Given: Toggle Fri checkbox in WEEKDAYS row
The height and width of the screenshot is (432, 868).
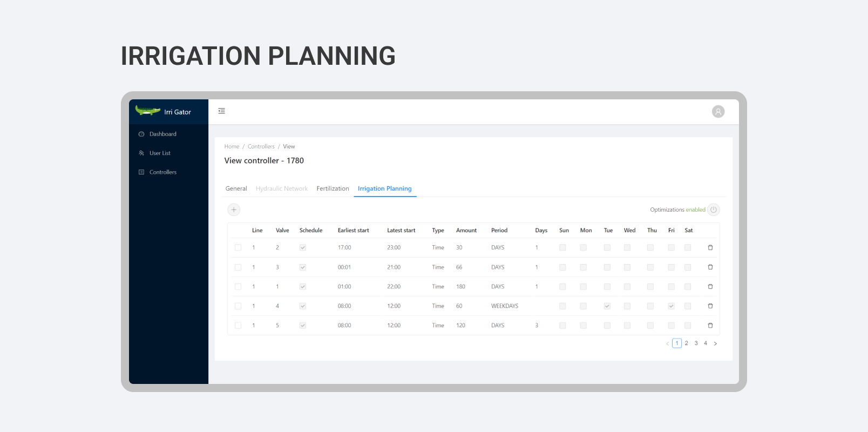Looking at the screenshot, I should click(672, 306).
